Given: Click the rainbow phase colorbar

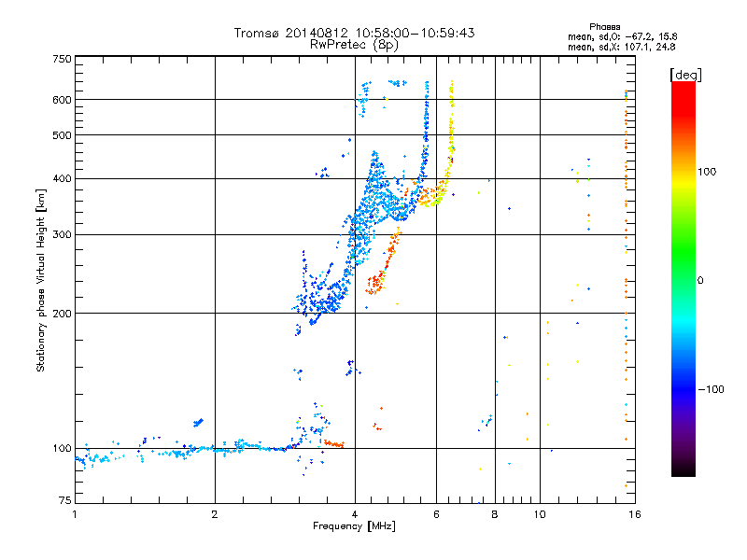Looking at the screenshot, I should click(684, 278).
